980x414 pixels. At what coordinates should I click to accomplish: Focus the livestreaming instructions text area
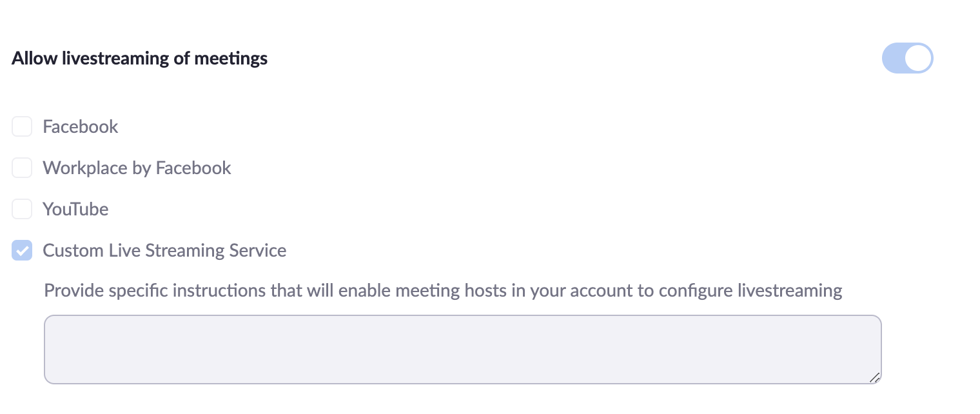click(462, 349)
